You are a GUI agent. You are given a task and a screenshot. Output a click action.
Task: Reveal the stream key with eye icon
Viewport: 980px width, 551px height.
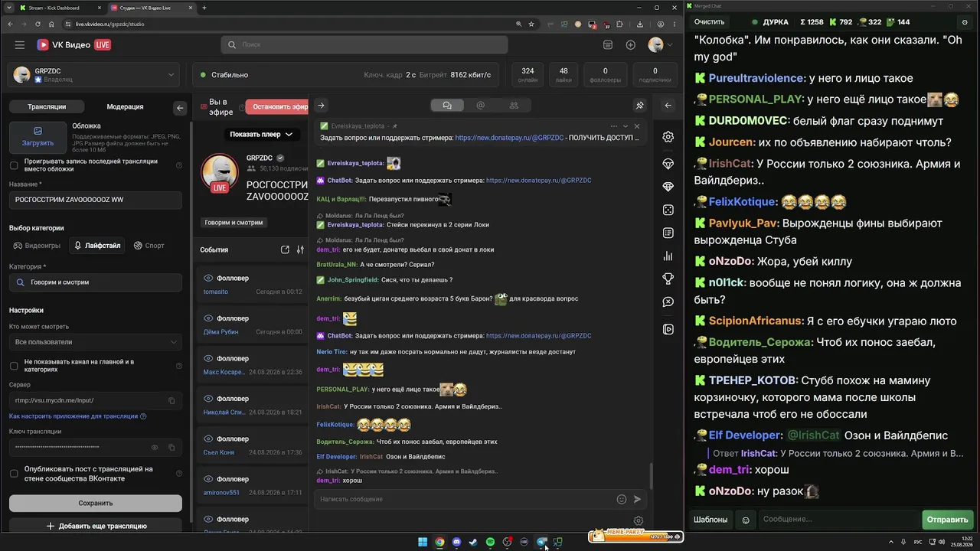click(155, 447)
